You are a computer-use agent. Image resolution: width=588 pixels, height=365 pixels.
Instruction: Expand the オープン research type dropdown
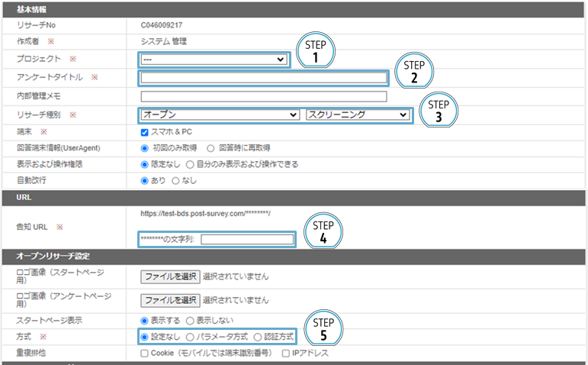(x=220, y=115)
